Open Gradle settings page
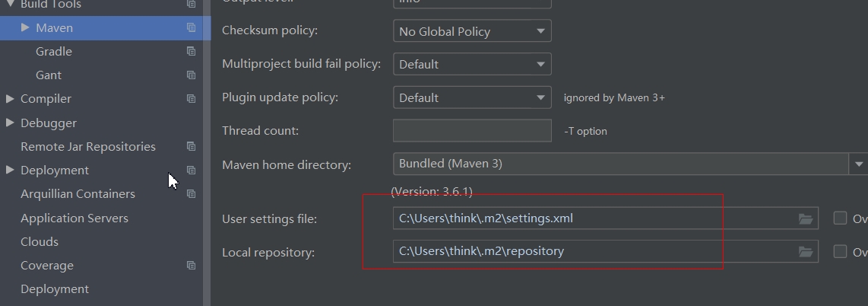This screenshot has height=306, width=868. [x=54, y=52]
